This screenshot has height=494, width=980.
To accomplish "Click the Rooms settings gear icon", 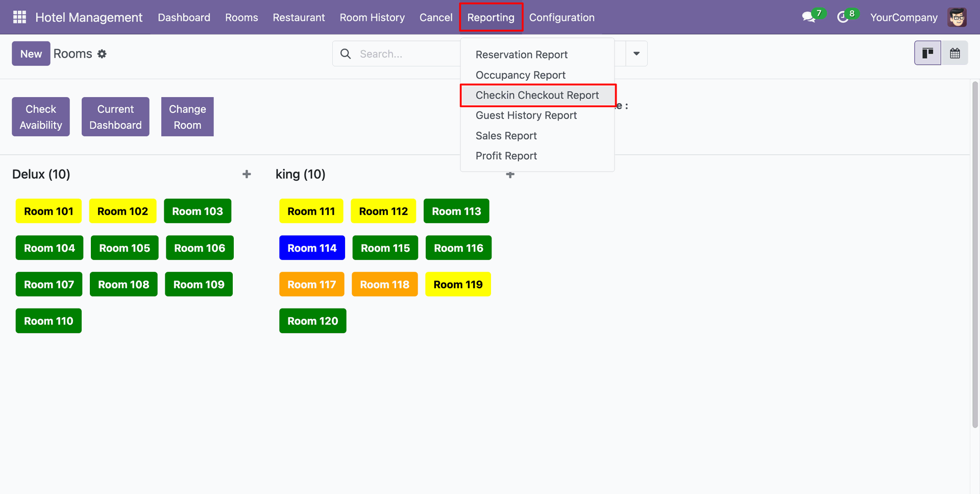I will tap(102, 54).
